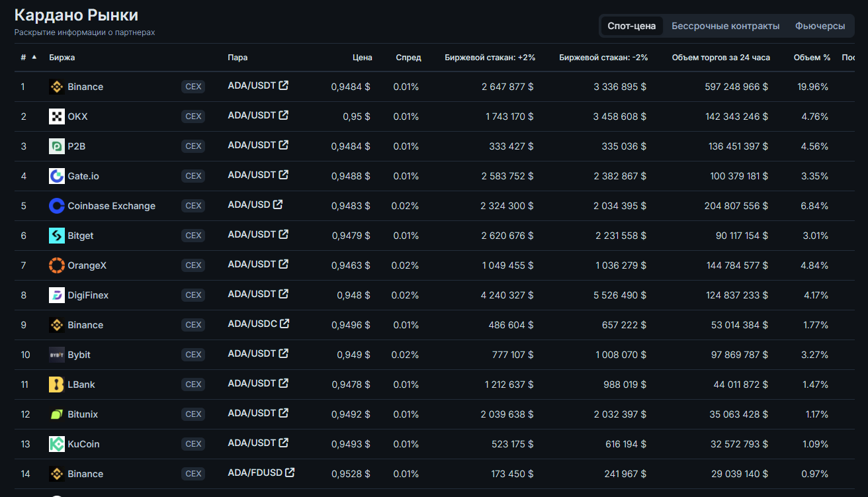Screen dimensions: 868x497
Task: Click the Binance logo in row 1
Action: pyautogui.click(x=57, y=87)
